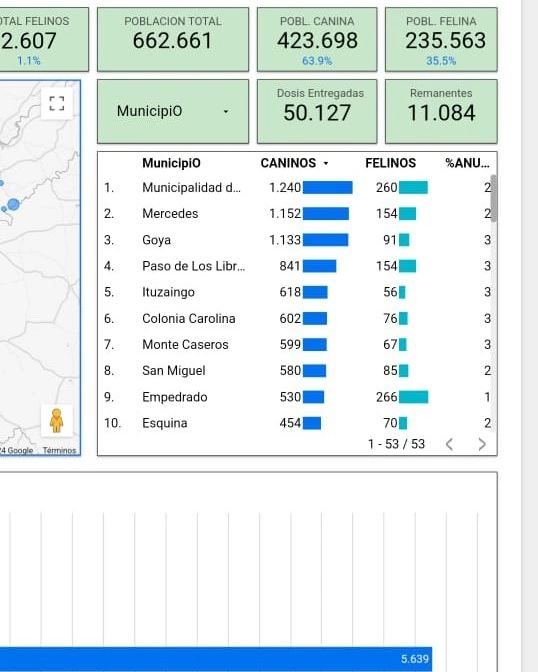Click Remanentes 11.084 scorecard
Image resolution: width=538 pixels, height=672 pixels.
[442, 111]
